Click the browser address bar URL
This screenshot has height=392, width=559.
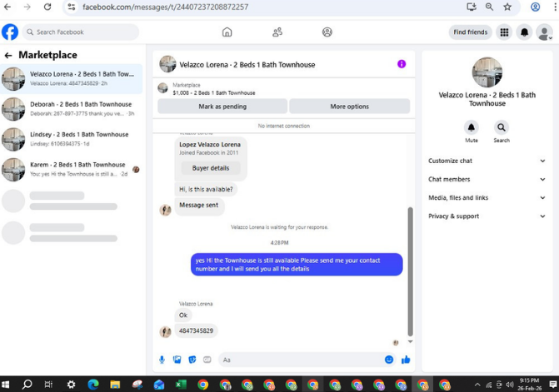tap(166, 7)
